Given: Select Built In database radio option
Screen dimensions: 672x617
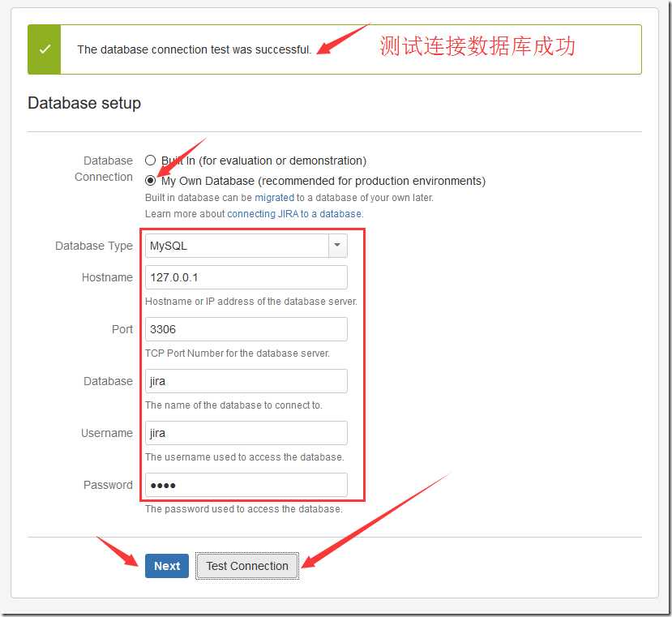Looking at the screenshot, I should 150,161.
